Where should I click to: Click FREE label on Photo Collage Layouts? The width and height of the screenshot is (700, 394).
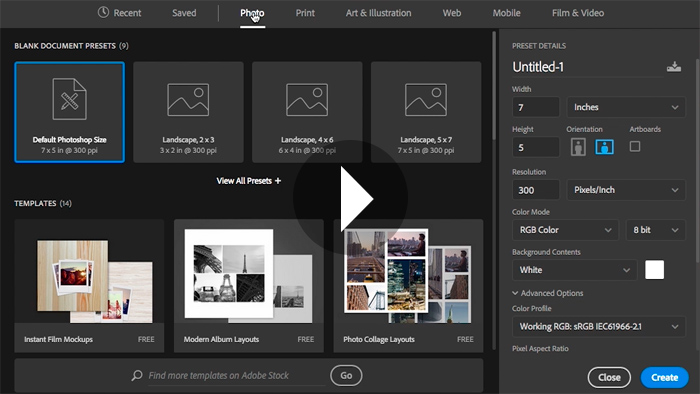465,340
